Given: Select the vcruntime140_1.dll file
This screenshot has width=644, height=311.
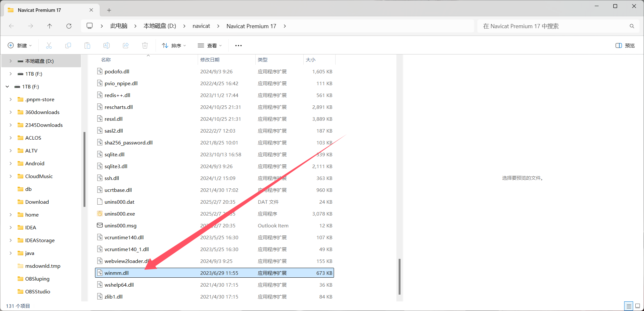Looking at the screenshot, I should 214,249.
